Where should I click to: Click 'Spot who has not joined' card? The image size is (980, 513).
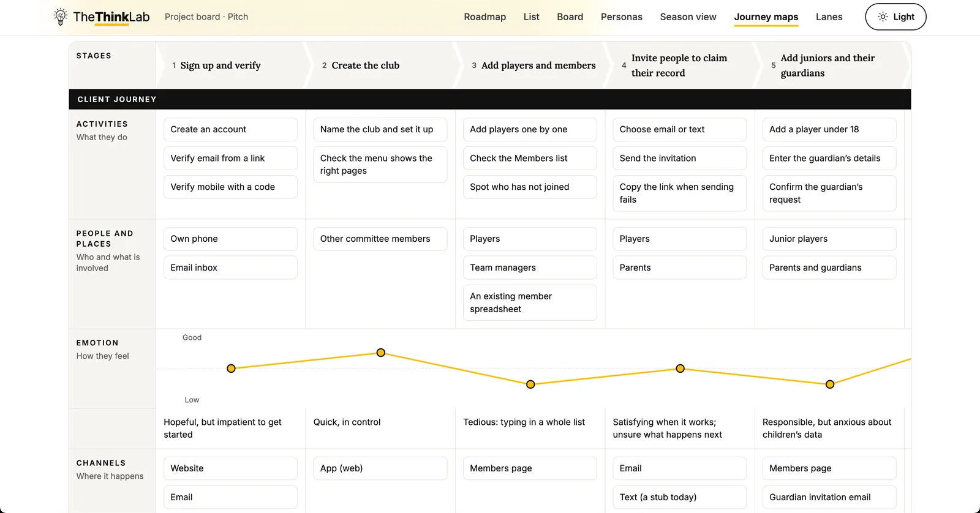(x=530, y=187)
